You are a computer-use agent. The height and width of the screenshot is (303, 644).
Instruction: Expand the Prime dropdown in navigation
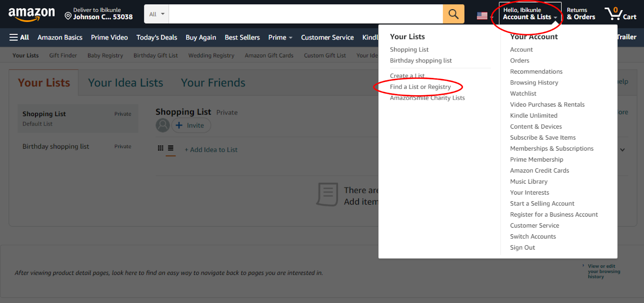coord(280,37)
